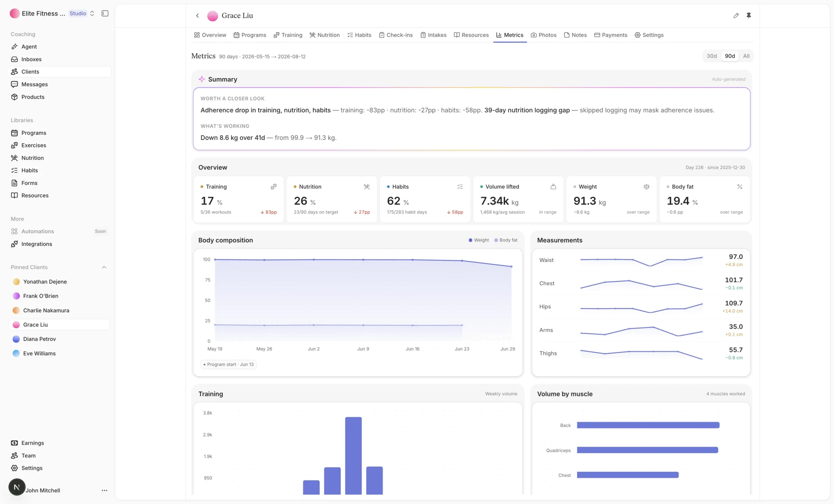Open Integrations in the sidebar
Viewport: 834px width, 504px height.
click(x=59, y=244)
